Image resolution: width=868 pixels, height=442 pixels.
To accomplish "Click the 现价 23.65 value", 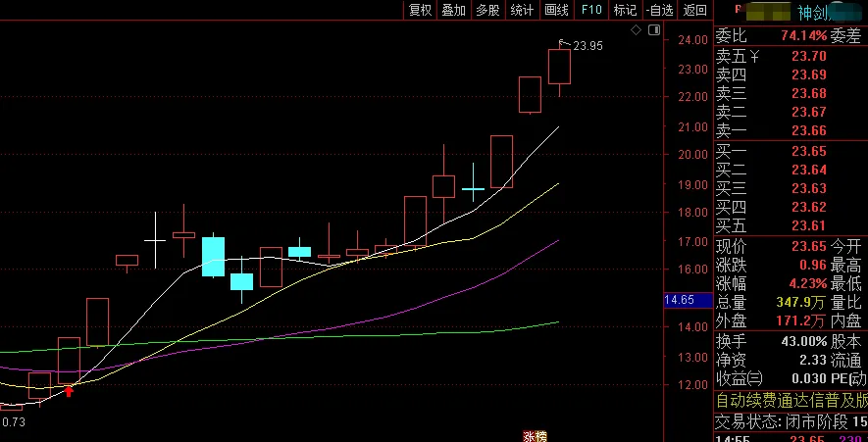I will pos(809,246).
